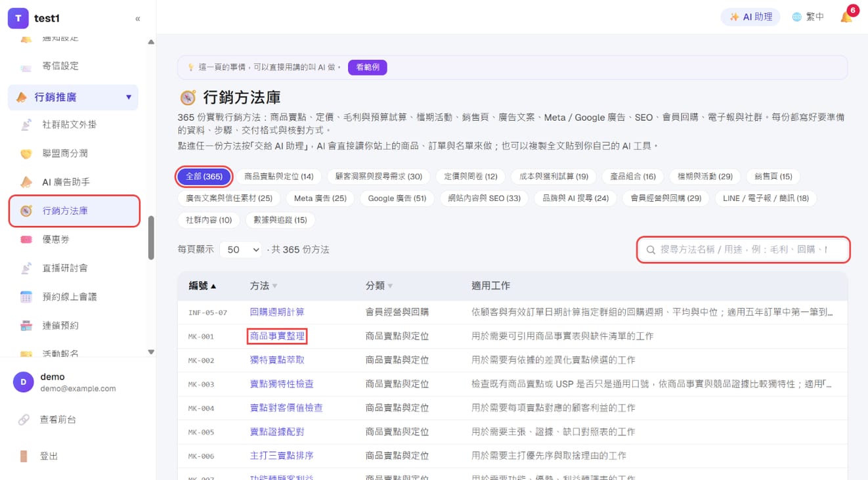868x480 pixels.
Task: Select the 會員經營與回購 (29) filter chip
Action: pyautogui.click(x=666, y=198)
